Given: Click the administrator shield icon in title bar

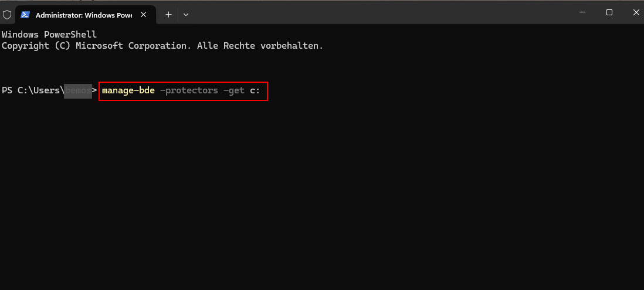Looking at the screenshot, I should (7, 14).
